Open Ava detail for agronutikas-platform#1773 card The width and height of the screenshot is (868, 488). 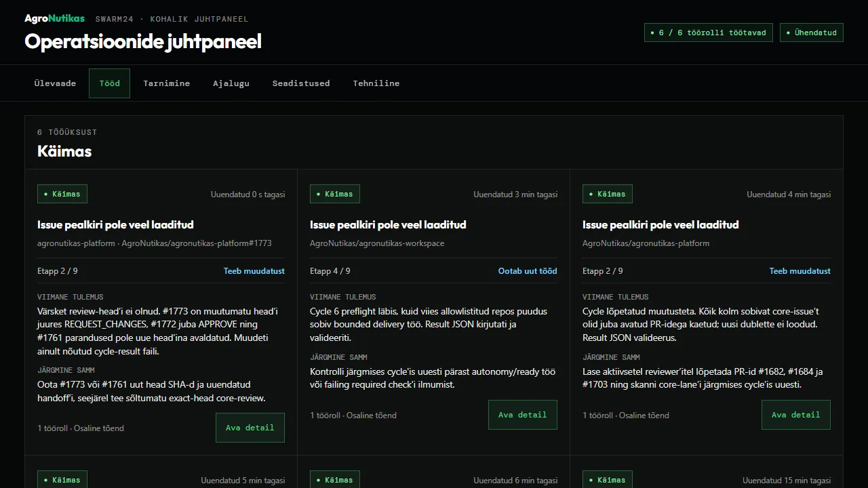point(250,428)
